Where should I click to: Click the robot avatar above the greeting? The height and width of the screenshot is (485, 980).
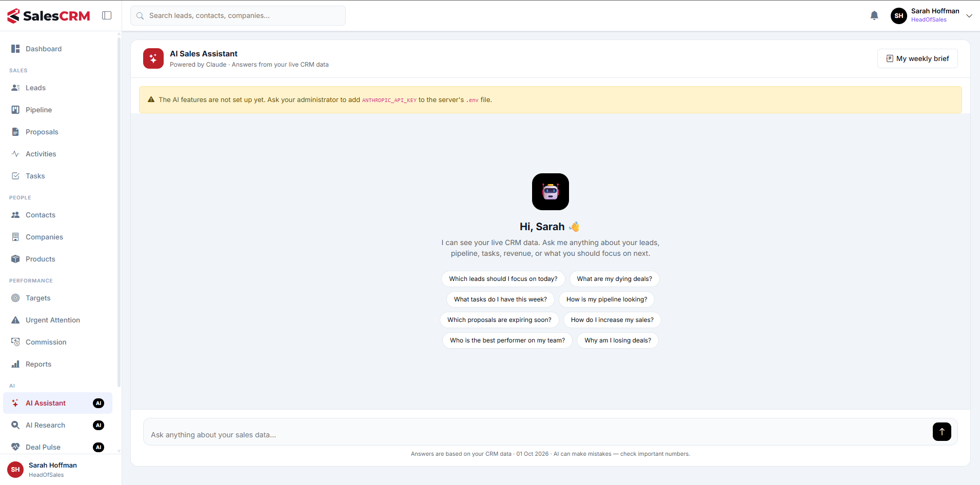tap(551, 192)
